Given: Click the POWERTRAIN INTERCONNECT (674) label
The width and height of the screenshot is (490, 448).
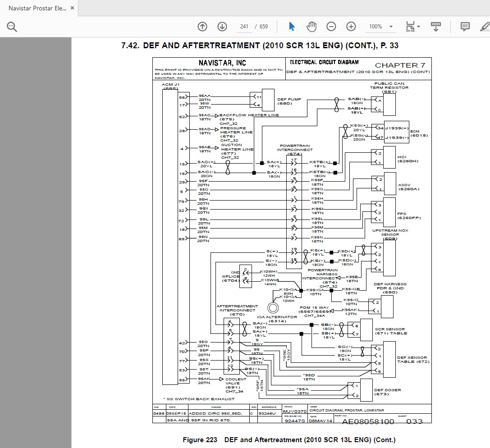Looking at the screenshot, I should tap(295, 150).
